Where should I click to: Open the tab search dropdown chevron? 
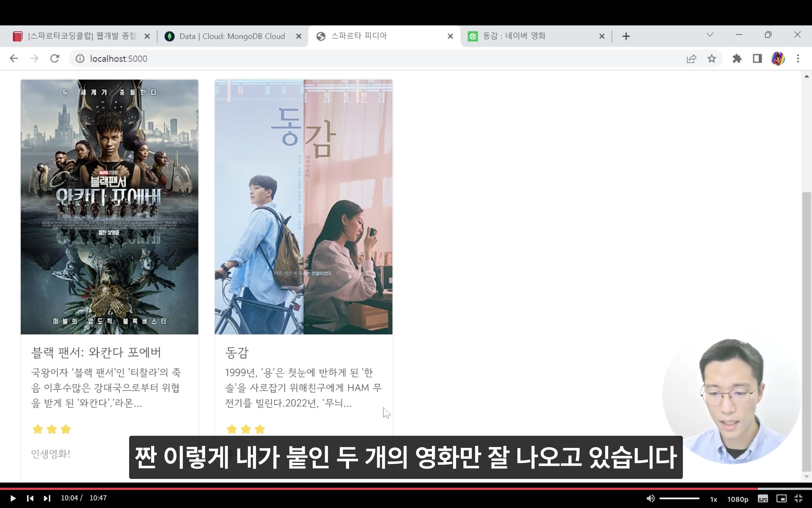pyautogui.click(x=710, y=35)
